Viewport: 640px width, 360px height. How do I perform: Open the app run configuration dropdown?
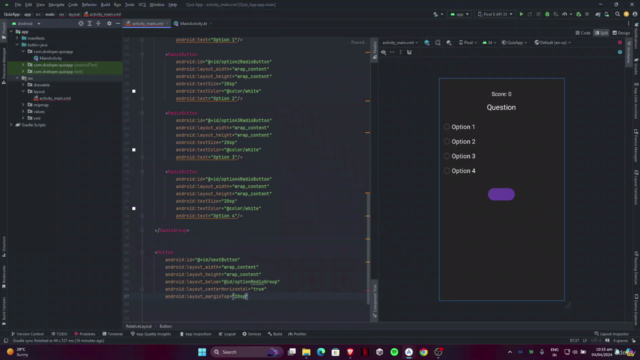460,14
